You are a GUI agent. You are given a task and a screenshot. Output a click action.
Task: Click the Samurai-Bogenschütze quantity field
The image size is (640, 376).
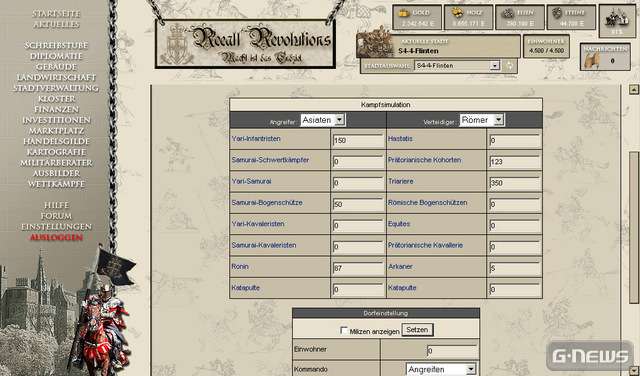tap(358, 204)
